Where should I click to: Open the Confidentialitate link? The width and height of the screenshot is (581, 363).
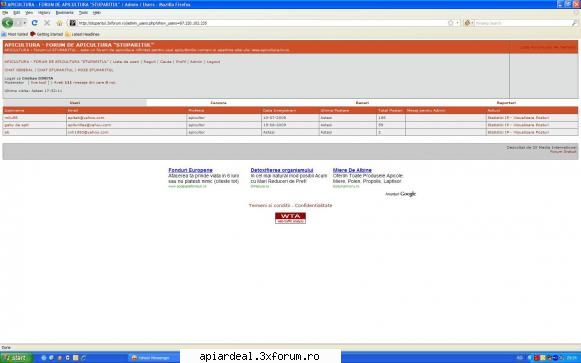pos(313,205)
